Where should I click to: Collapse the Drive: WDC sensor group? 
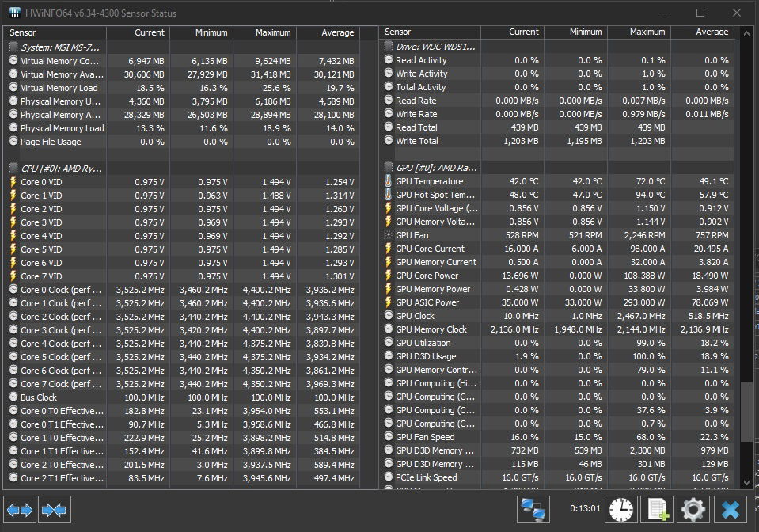389,47
